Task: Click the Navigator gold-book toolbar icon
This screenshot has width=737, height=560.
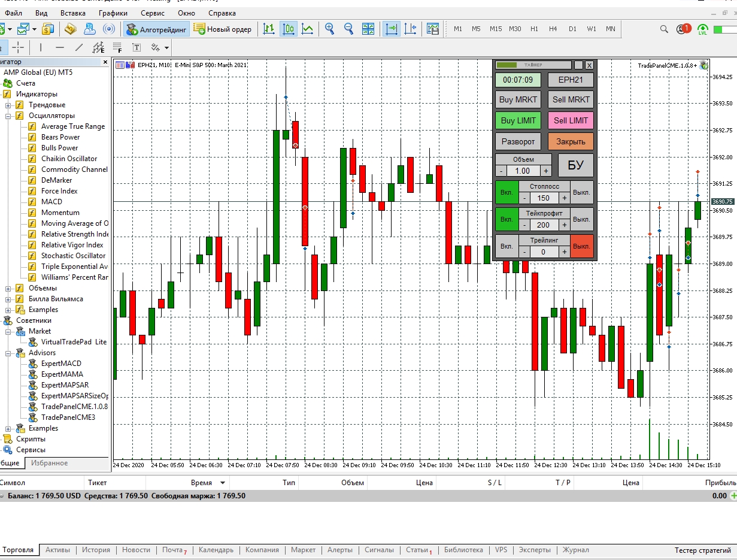Action: pos(71,29)
